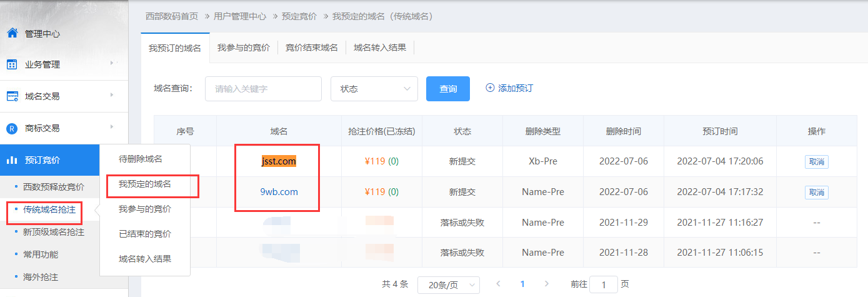
Task: Go to the next page arrow
Action: (x=547, y=284)
